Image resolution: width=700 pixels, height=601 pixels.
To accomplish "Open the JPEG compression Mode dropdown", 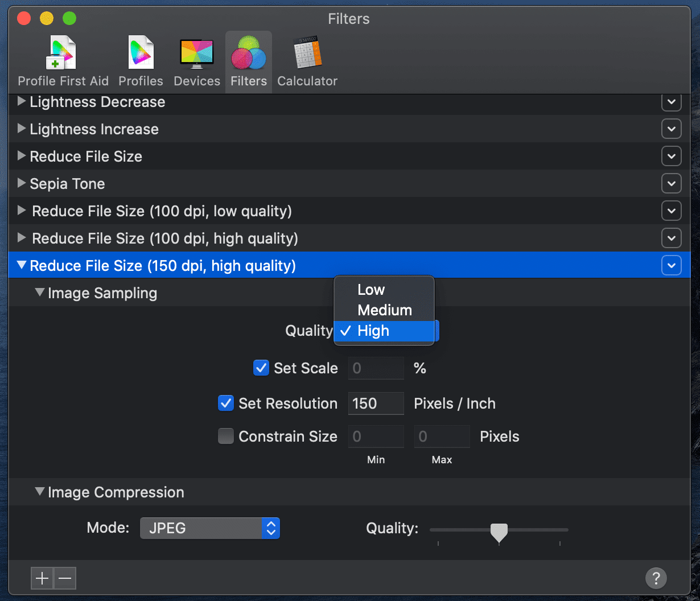I will pos(209,528).
